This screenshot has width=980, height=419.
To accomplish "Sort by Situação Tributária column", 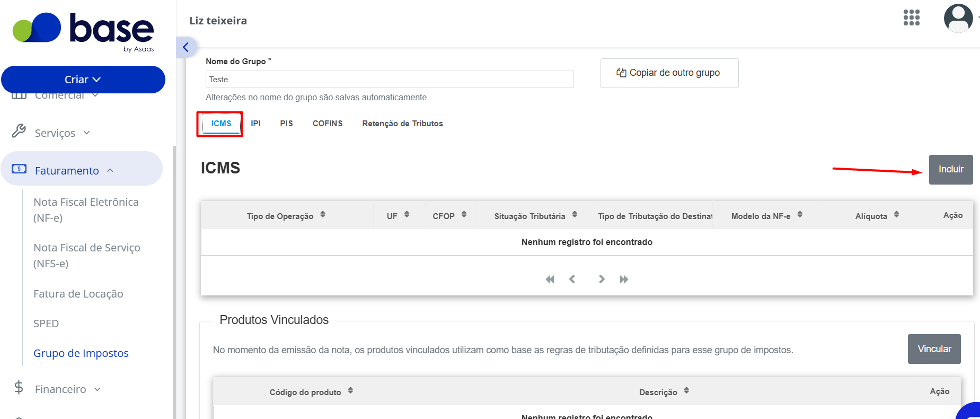I will pyautogui.click(x=575, y=215).
